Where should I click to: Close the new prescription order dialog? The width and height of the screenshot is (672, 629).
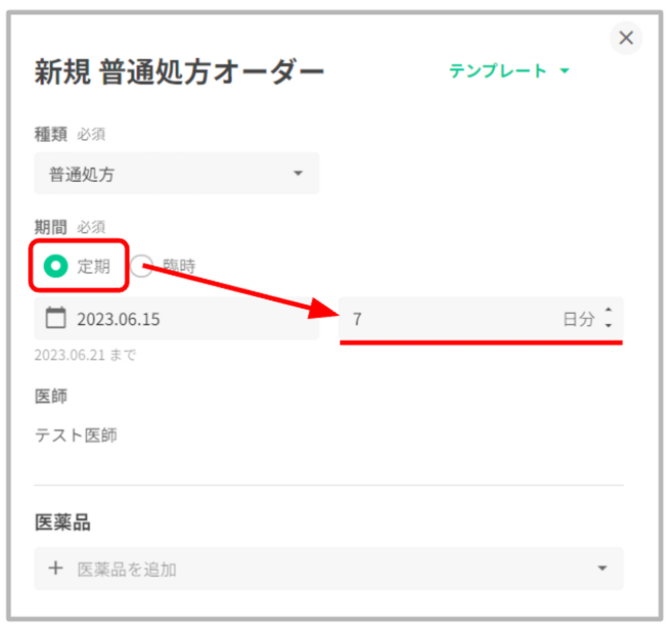[x=626, y=38]
